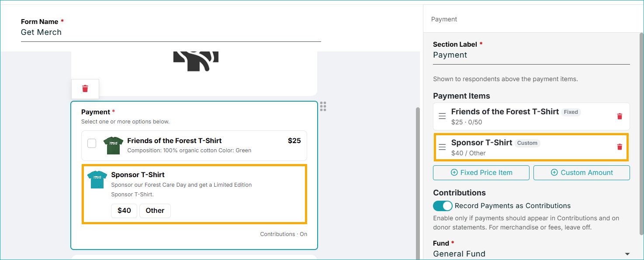This screenshot has height=260, width=644.
Task: Add a Custom Amount item
Action: (582, 173)
